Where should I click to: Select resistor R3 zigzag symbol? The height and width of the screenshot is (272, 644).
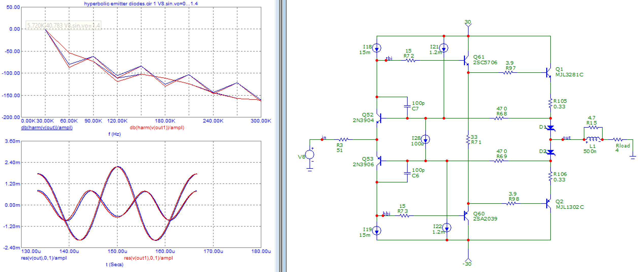343,140
